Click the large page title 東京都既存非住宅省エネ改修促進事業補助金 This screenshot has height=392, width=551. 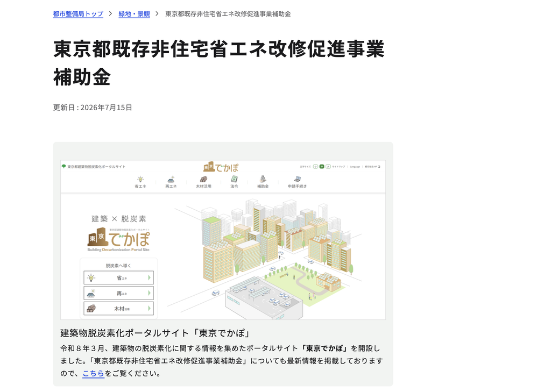(219, 63)
